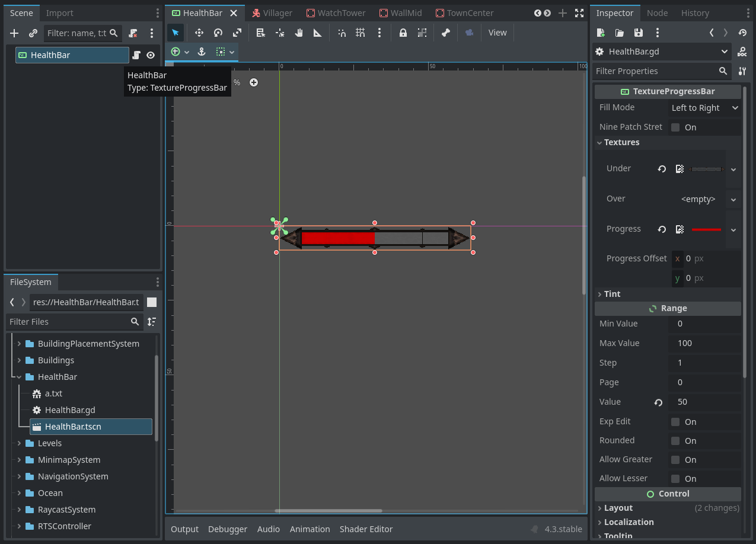Viewport: 756px width, 544px height.
Task: Toggle smart snapping in the toolbar
Action: (x=342, y=33)
